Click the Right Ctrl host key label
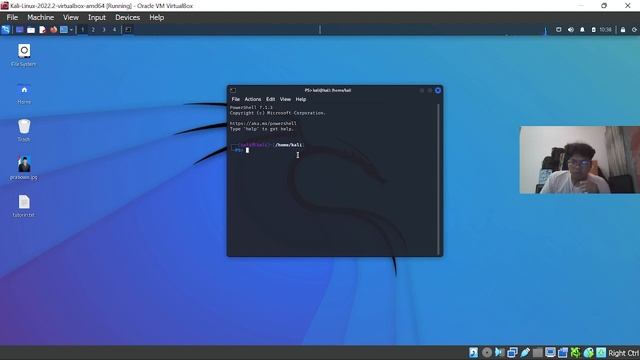 point(623,353)
